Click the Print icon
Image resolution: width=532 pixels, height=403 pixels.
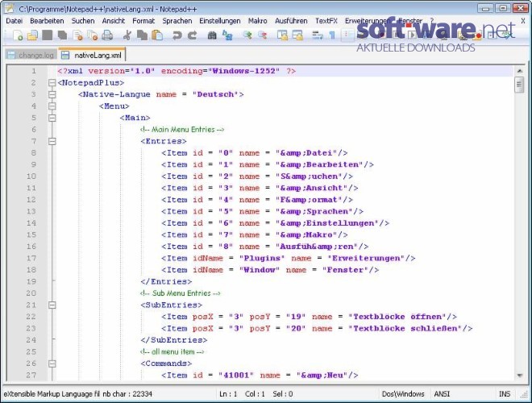pyautogui.click(x=107, y=35)
